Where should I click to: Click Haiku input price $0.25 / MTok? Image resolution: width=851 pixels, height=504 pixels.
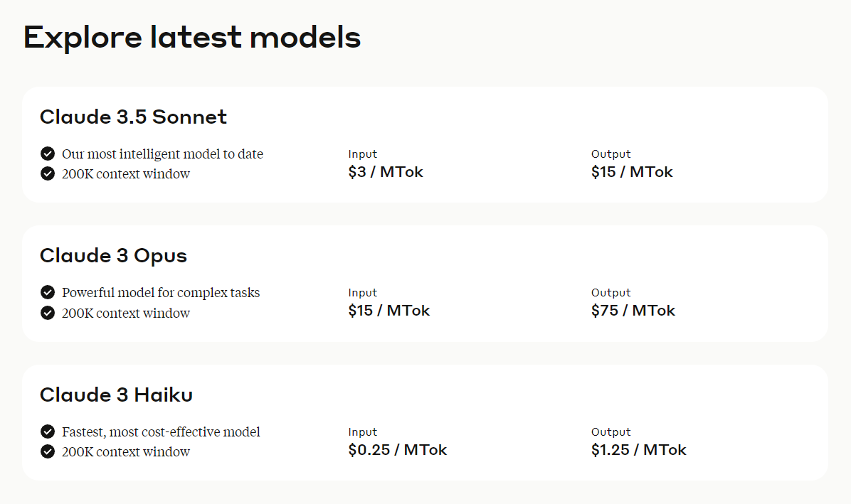pos(398,450)
